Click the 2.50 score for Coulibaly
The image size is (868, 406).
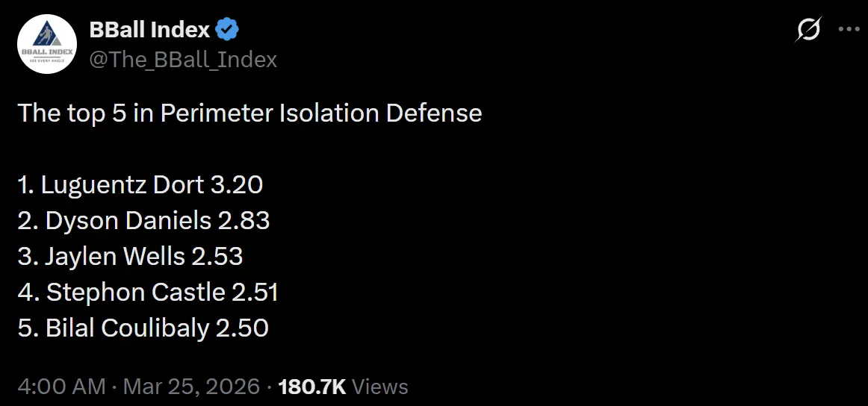(244, 328)
